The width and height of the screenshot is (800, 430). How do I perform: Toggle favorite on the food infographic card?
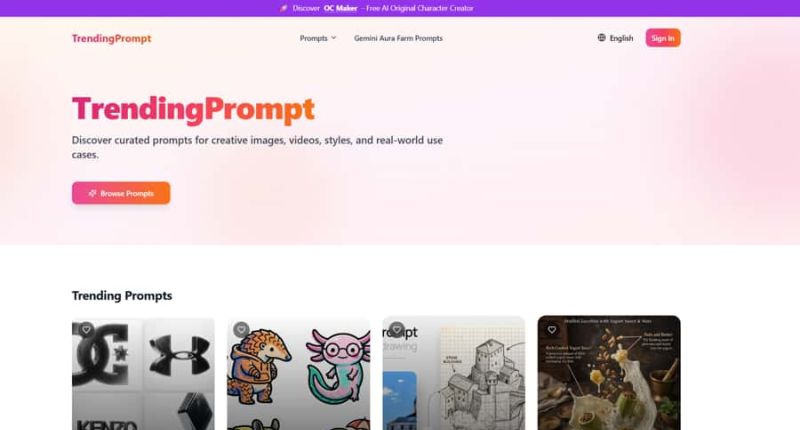tap(552, 330)
